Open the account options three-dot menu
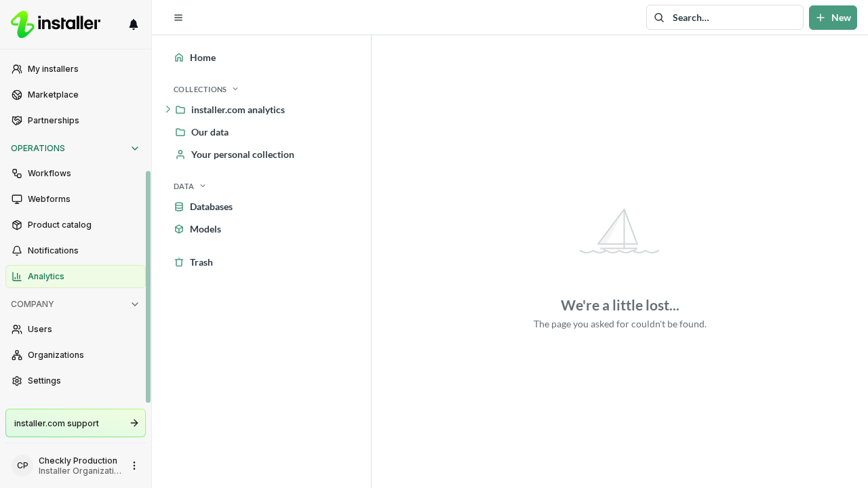 (134, 466)
